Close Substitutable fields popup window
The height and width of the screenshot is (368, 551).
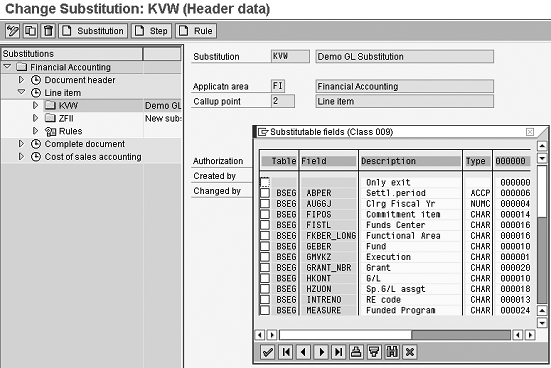click(530, 132)
